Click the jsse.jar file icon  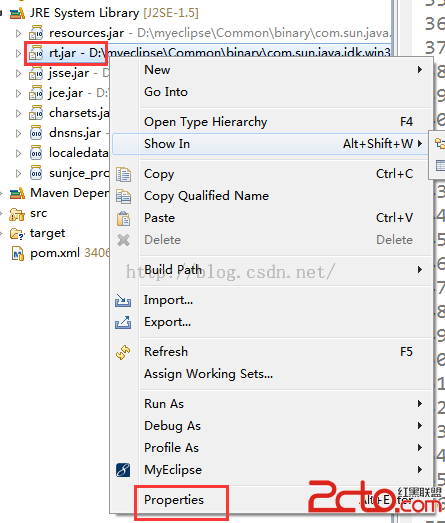coord(36,73)
